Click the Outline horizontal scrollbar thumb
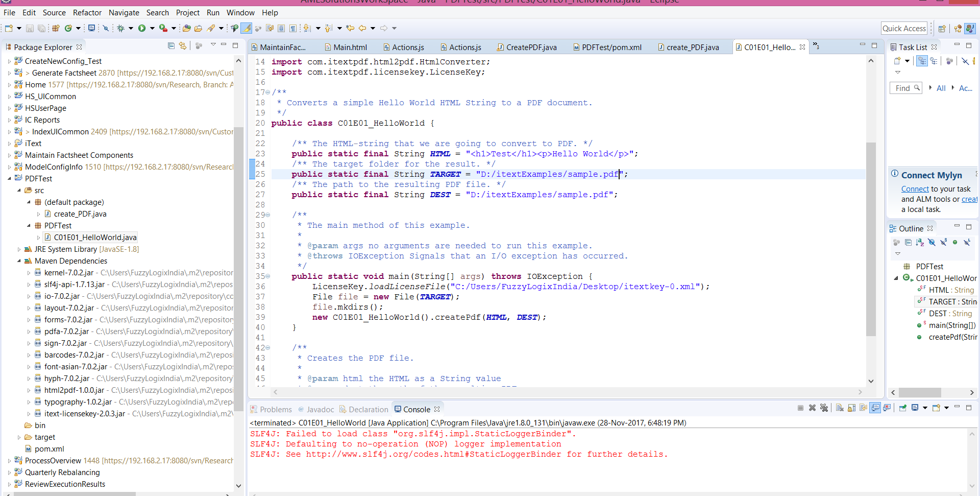Screen dimensions: 980x496 tap(920, 392)
